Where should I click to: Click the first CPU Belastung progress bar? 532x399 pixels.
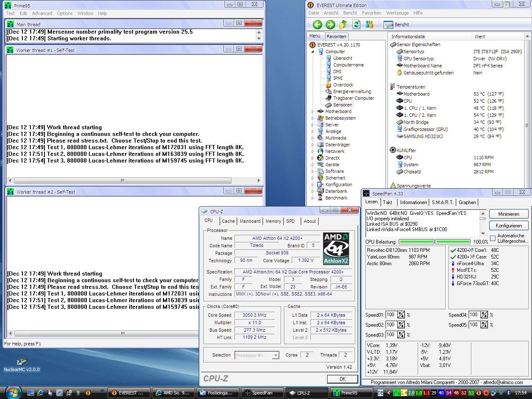click(x=416, y=241)
